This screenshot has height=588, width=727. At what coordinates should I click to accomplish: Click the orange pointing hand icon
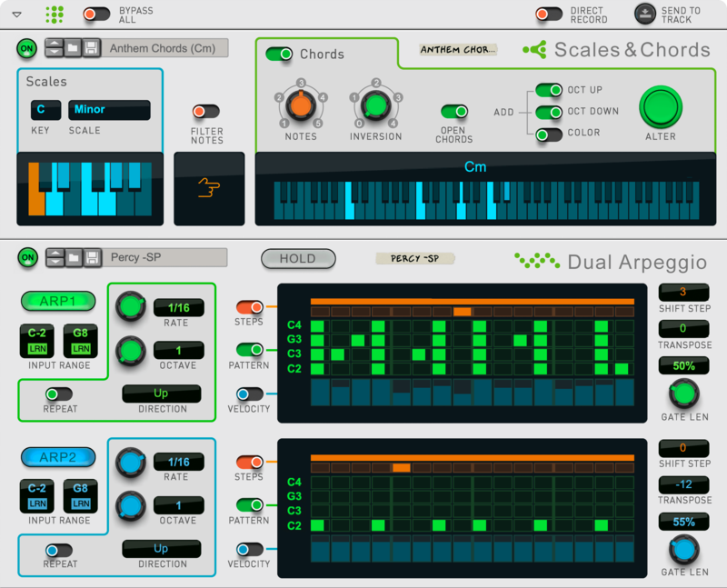point(209,188)
